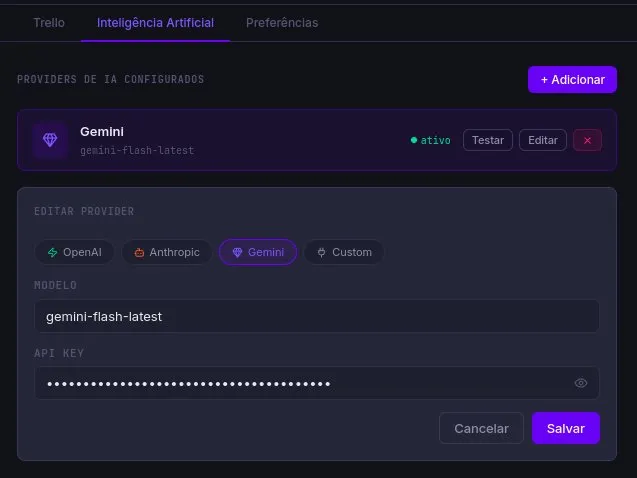
Task: Click the Cancelar button
Action: coord(481,428)
